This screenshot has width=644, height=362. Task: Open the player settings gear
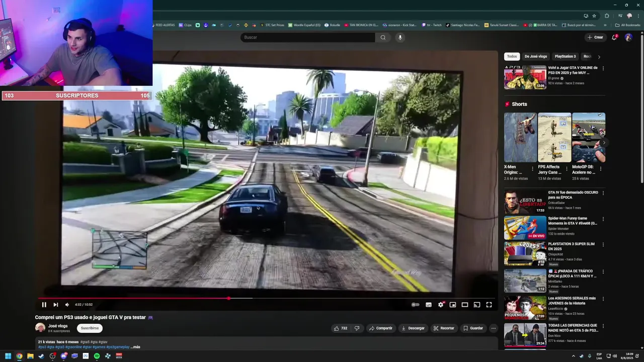tap(441, 305)
